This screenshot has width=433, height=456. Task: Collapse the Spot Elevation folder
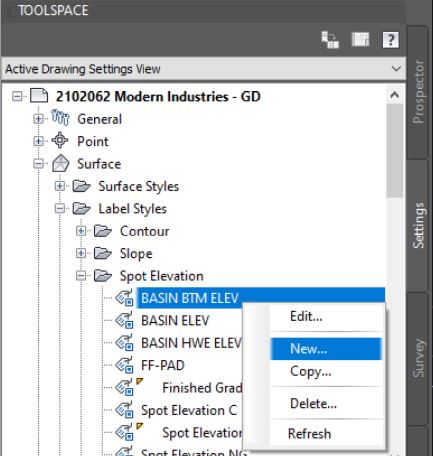coord(81,276)
